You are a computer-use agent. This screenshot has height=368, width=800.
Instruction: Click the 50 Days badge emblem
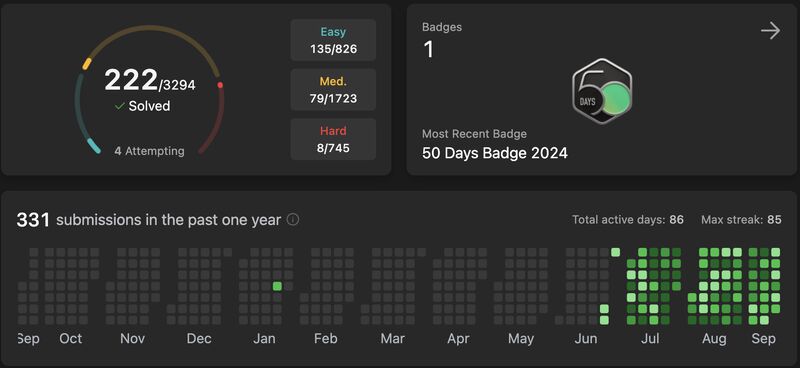(x=602, y=91)
